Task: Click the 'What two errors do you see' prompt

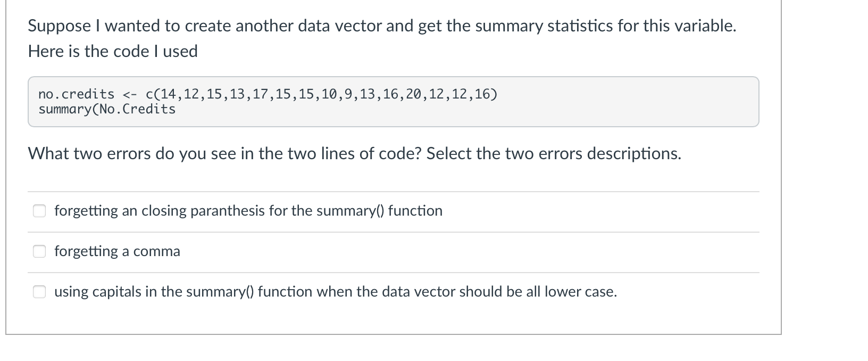Action: point(225,153)
